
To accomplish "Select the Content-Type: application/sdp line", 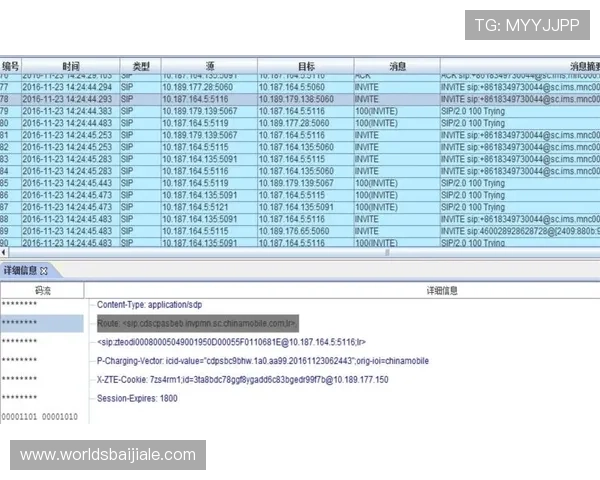I will point(148,304).
